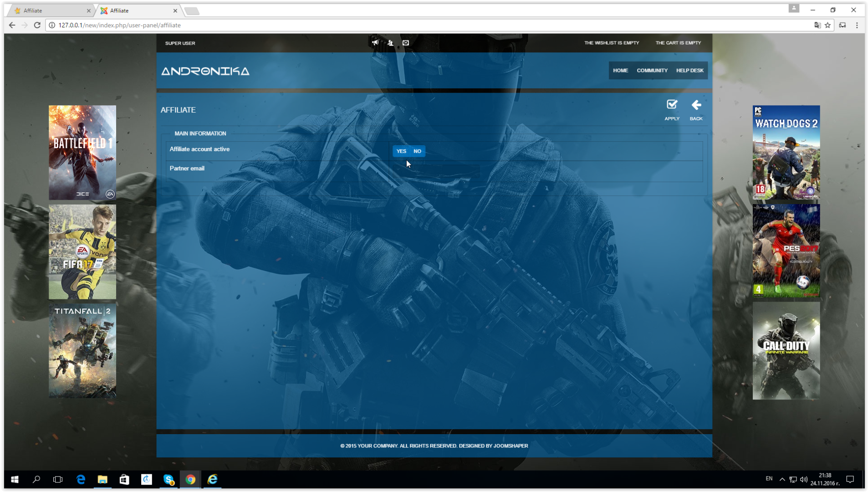868x492 pixels.
Task: Reload the page with refresh icon
Action: [37, 25]
